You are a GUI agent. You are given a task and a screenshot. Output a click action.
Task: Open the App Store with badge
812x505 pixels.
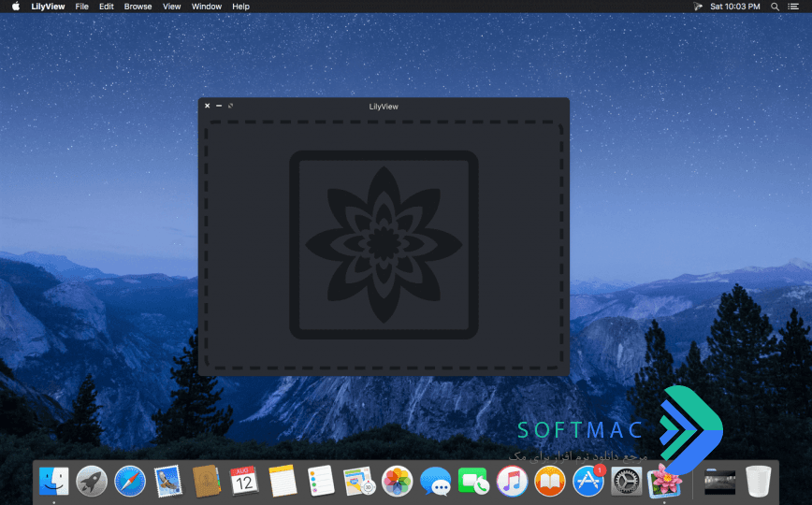click(x=588, y=480)
